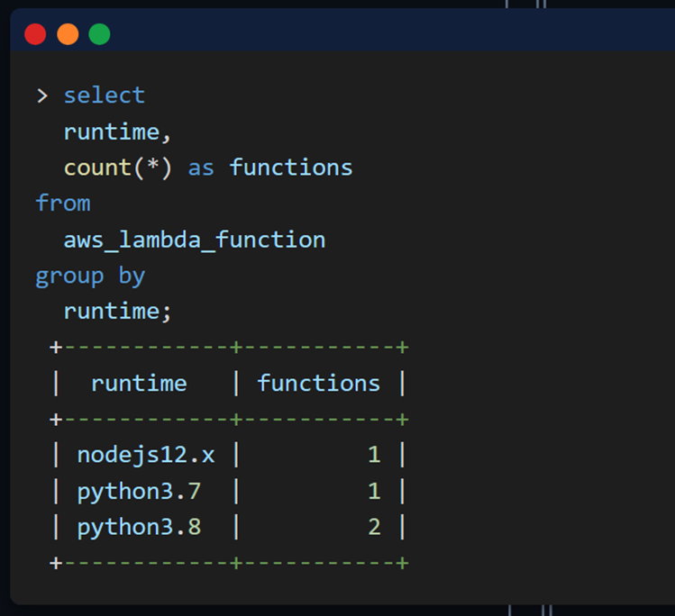Hit the green maximize dot

pos(99,34)
